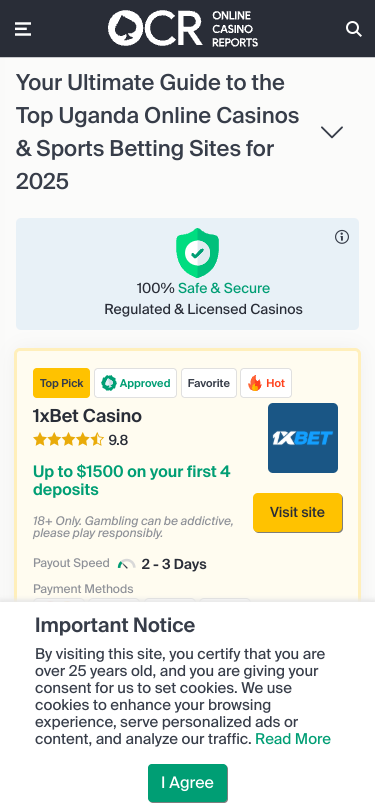
Task: Open the hamburger navigation menu
Action: tap(23, 29)
